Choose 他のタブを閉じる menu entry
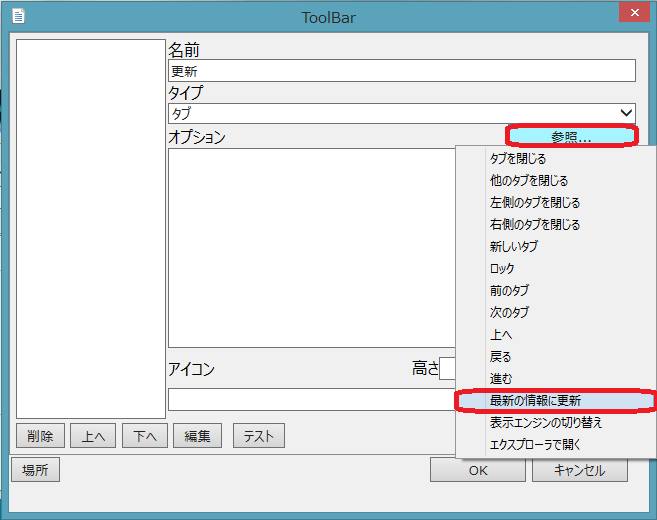Screen dimensions: 657x520 [528, 181]
